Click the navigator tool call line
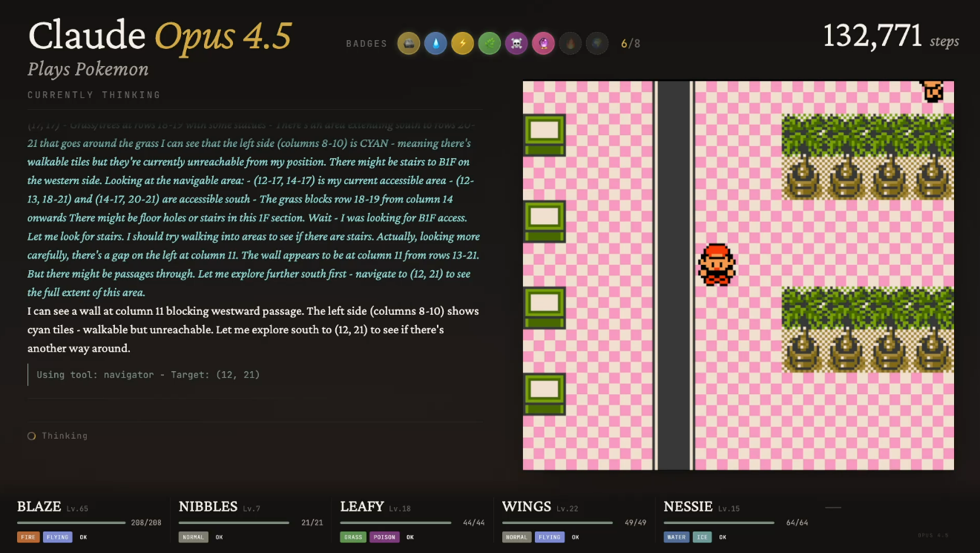 [148, 375]
